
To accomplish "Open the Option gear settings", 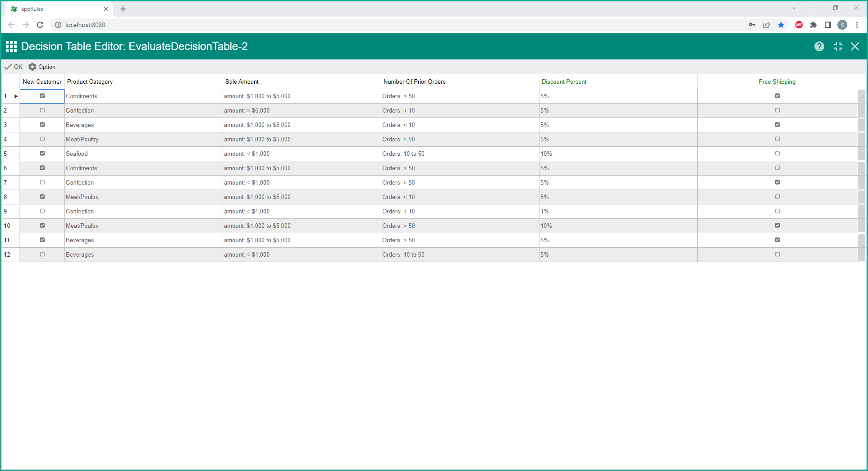I will click(42, 67).
